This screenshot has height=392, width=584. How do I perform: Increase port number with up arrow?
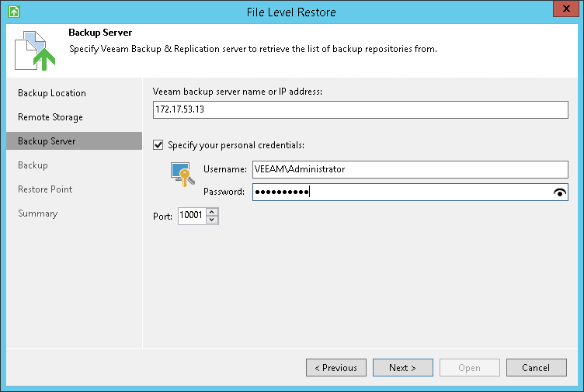pos(212,213)
